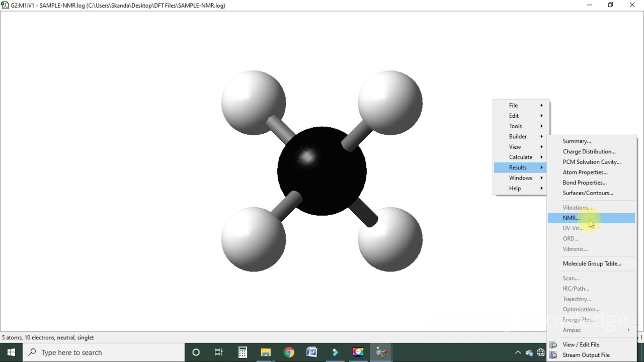644x362 pixels.
Task: Expand the Builder submenu
Action: tap(521, 136)
